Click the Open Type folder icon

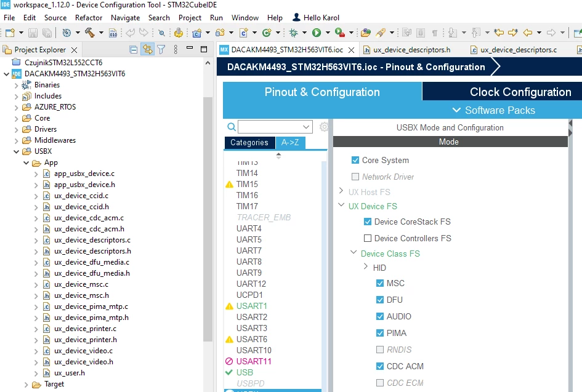pos(366,33)
